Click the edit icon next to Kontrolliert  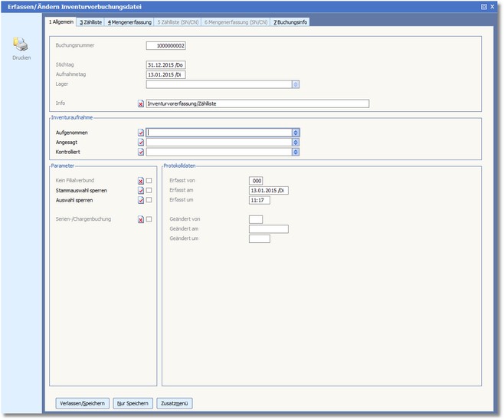(141, 153)
